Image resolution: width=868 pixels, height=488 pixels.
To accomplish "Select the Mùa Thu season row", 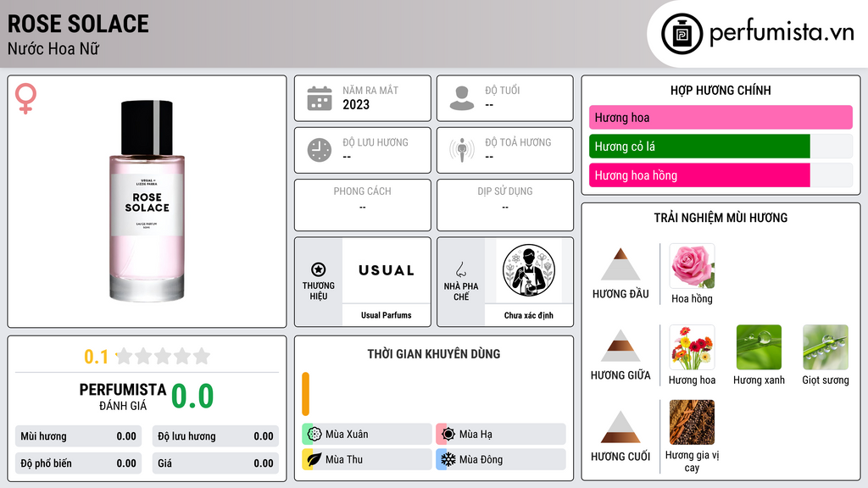I will click(367, 459).
